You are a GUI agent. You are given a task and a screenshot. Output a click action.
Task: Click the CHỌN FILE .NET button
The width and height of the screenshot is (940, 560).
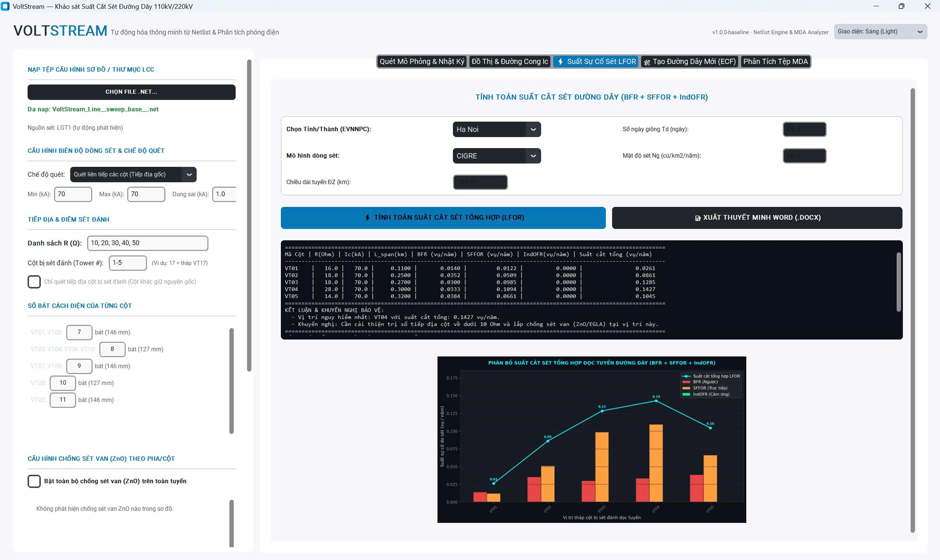tap(131, 92)
